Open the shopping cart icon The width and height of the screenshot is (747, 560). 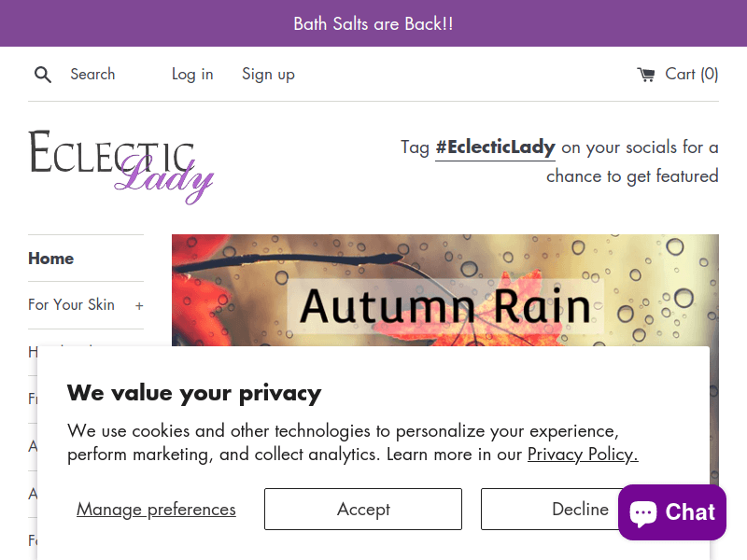point(646,75)
